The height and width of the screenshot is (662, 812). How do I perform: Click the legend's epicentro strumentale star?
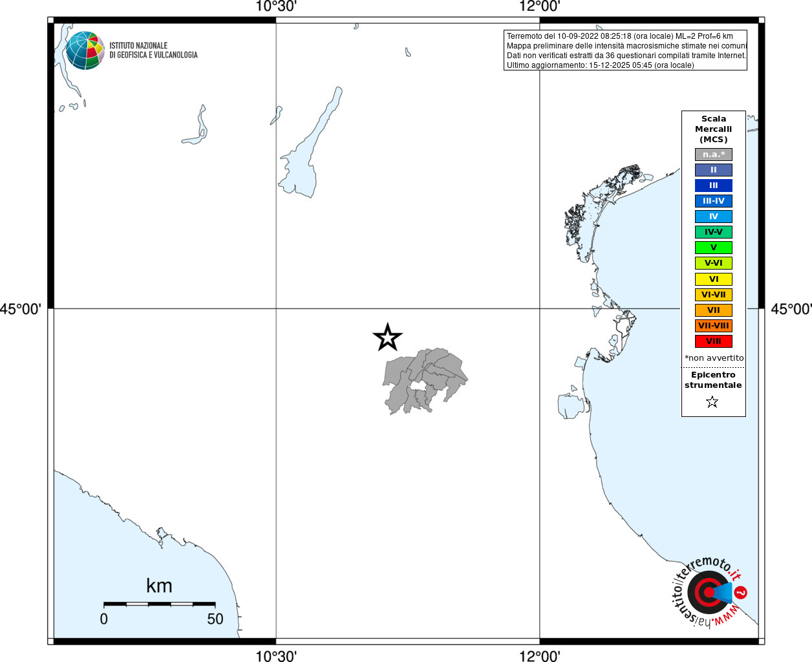[x=712, y=402]
